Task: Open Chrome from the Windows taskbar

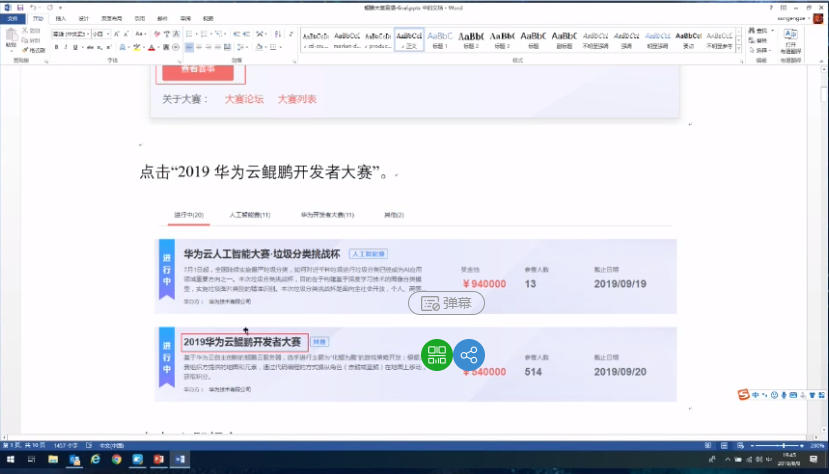Action: (116, 459)
